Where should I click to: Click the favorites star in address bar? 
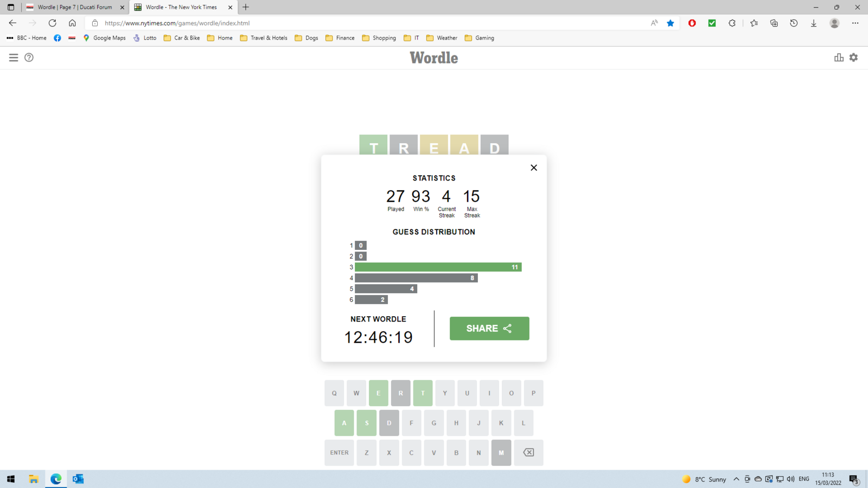click(671, 23)
